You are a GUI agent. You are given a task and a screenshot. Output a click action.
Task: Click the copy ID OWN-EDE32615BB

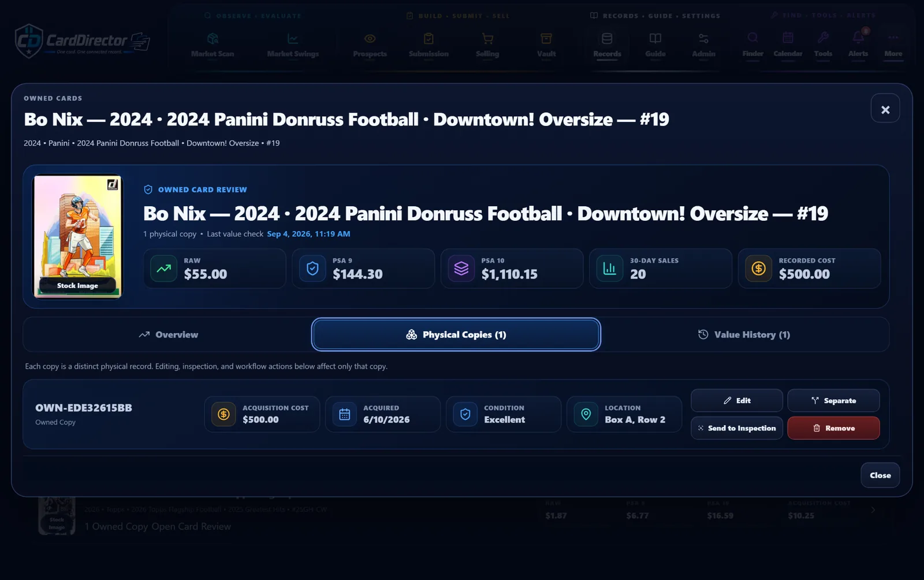84,408
